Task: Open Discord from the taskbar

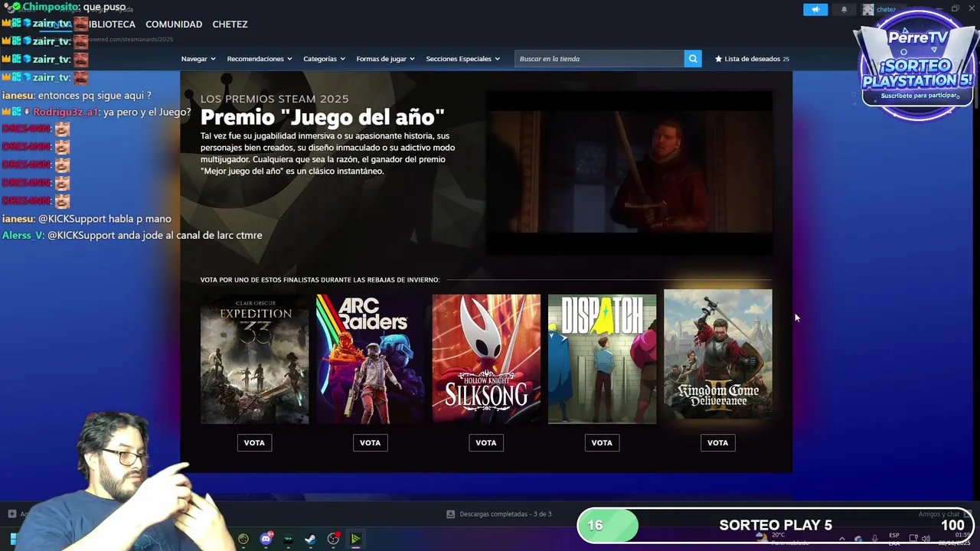Action: click(266, 539)
